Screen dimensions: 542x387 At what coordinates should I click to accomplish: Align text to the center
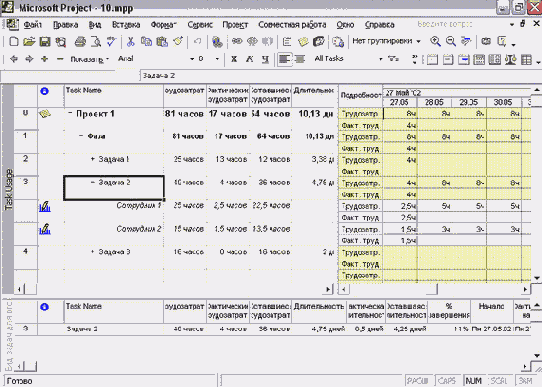click(300, 59)
